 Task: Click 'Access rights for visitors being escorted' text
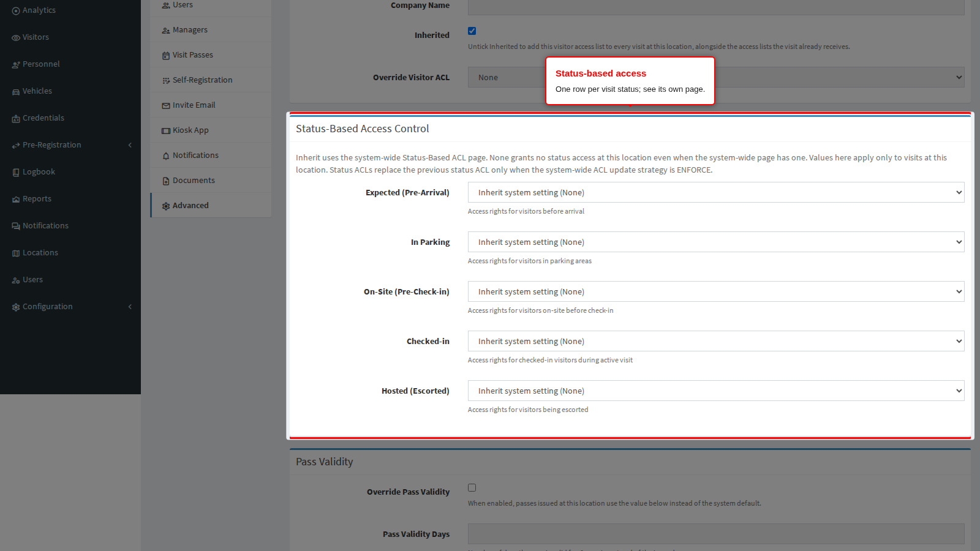(528, 410)
